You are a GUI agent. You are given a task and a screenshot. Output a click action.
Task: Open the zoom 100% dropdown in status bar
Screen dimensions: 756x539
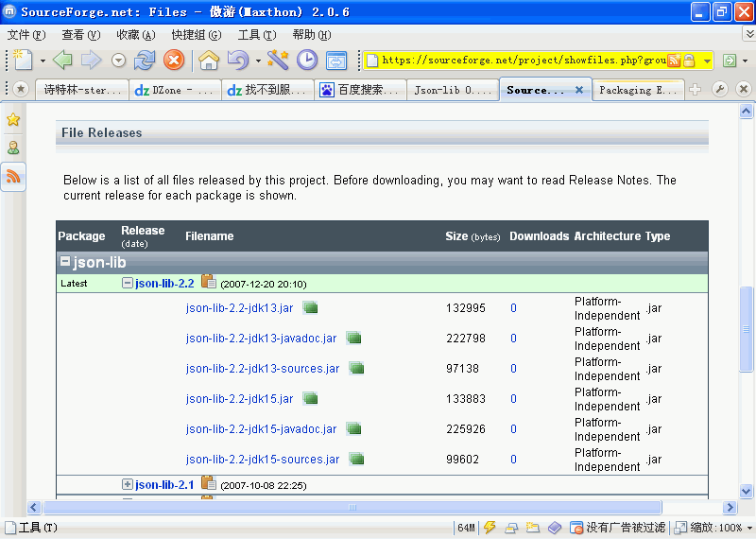(749, 528)
